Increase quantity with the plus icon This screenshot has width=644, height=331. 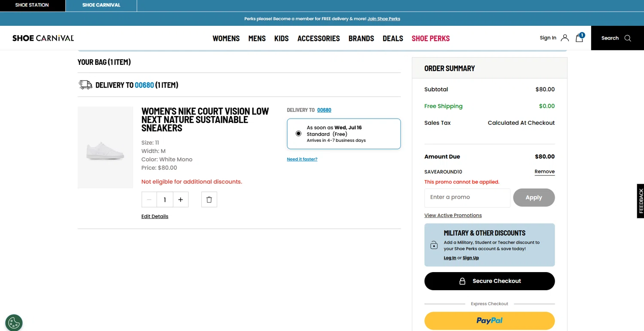[x=181, y=199]
